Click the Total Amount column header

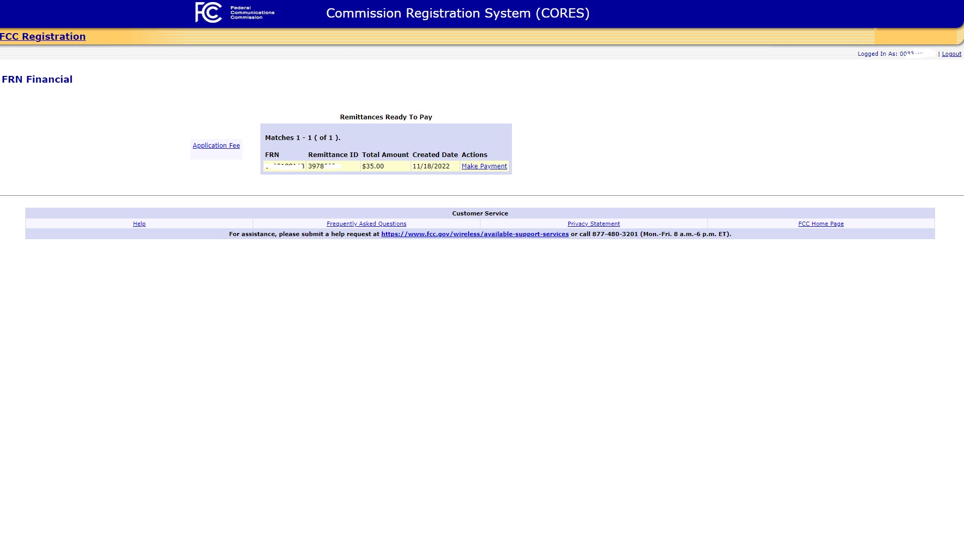point(385,155)
